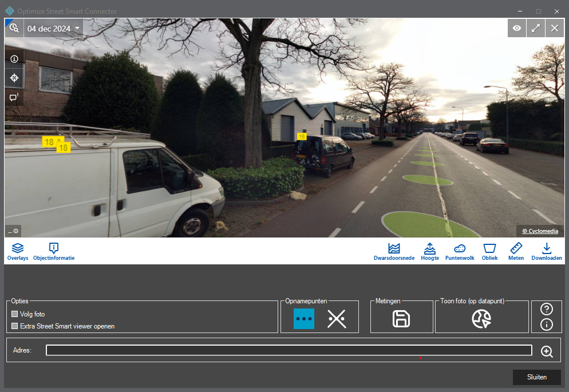Activate the Hoogte elevation tool
Viewport: 569px width, 392px height.
point(430,252)
